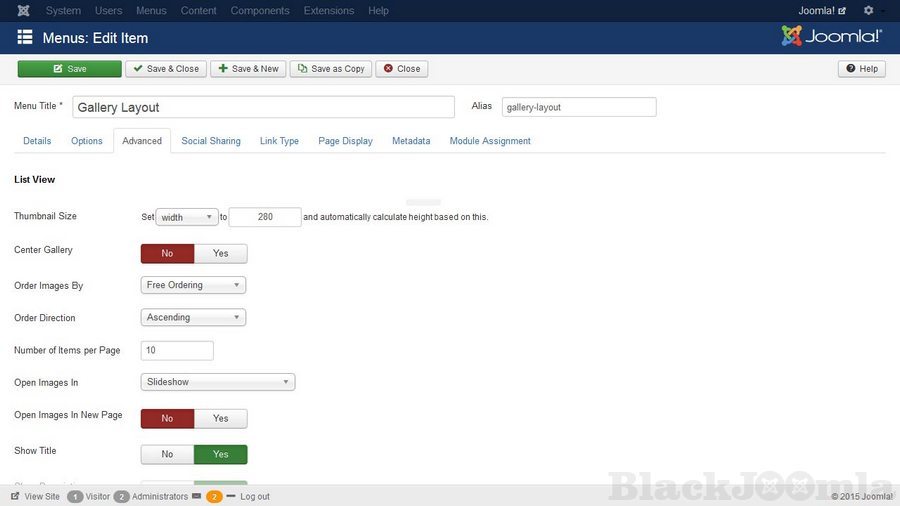The height and width of the screenshot is (506, 900).
Task: Click the green Save button
Action: coord(69,69)
